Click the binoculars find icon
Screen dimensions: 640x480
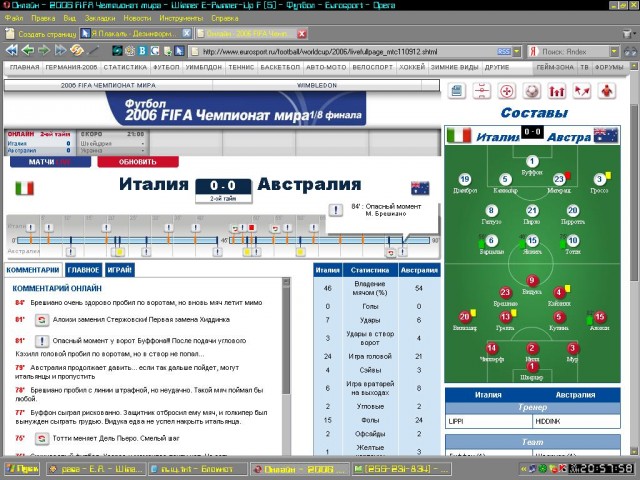click(x=630, y=52)
